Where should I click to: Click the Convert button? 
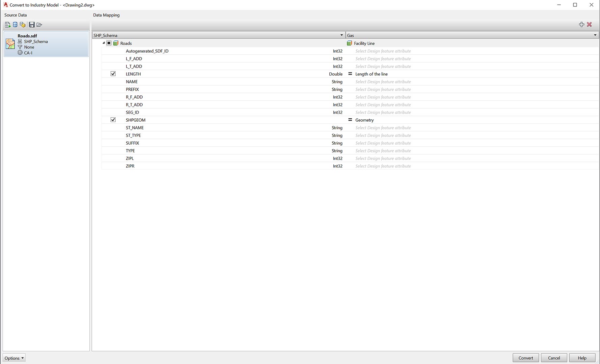pyautogui.click(x=526, y=358)
